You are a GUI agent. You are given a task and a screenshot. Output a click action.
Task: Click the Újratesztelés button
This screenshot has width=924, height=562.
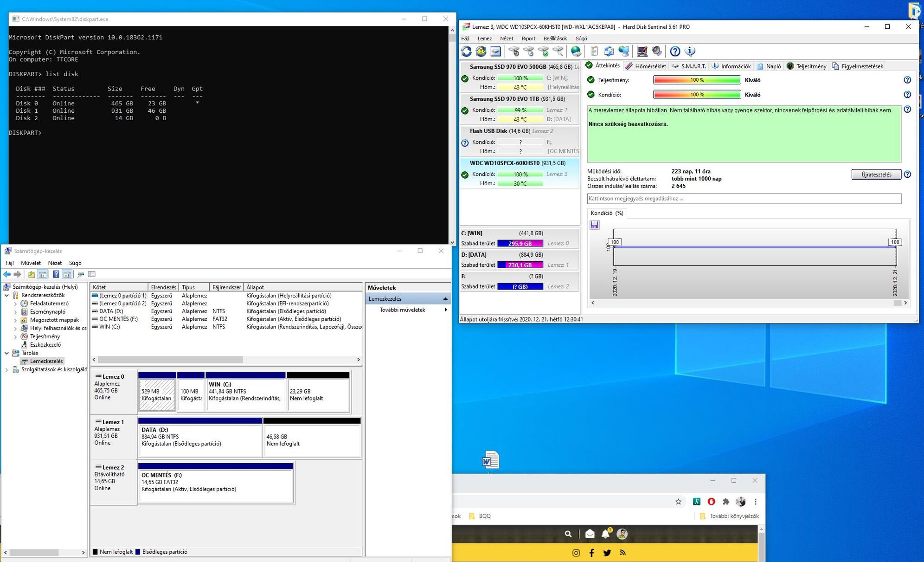[x=876, y=174]
